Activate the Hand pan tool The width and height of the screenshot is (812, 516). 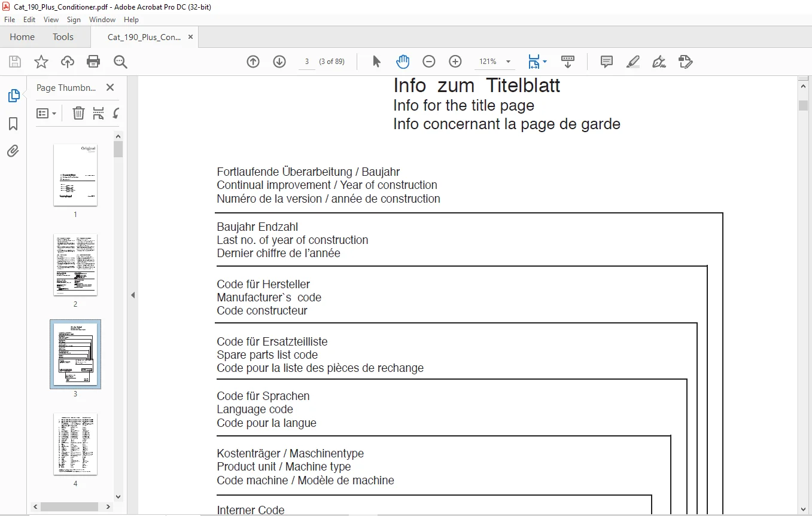click(403, 62)
